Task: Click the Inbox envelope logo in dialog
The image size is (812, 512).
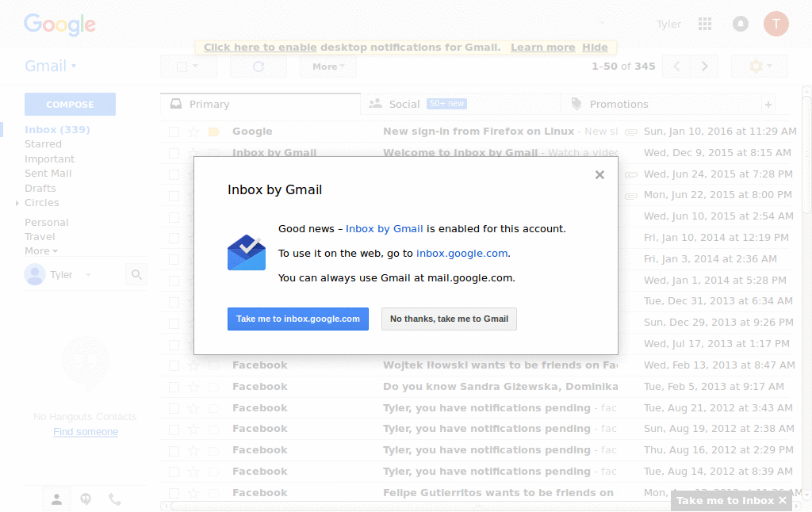Action: [x=247, y=253]
